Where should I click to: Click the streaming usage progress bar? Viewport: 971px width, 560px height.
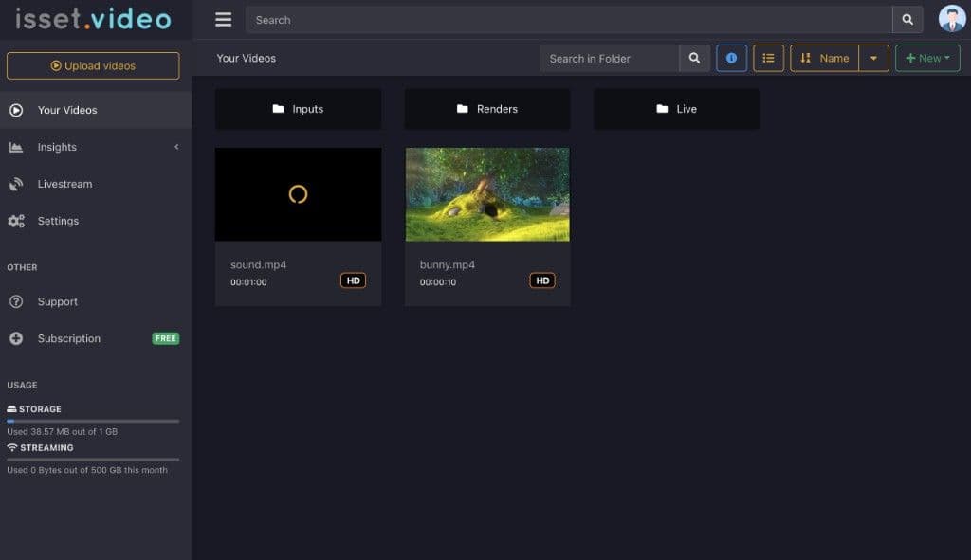click(93, 460)
